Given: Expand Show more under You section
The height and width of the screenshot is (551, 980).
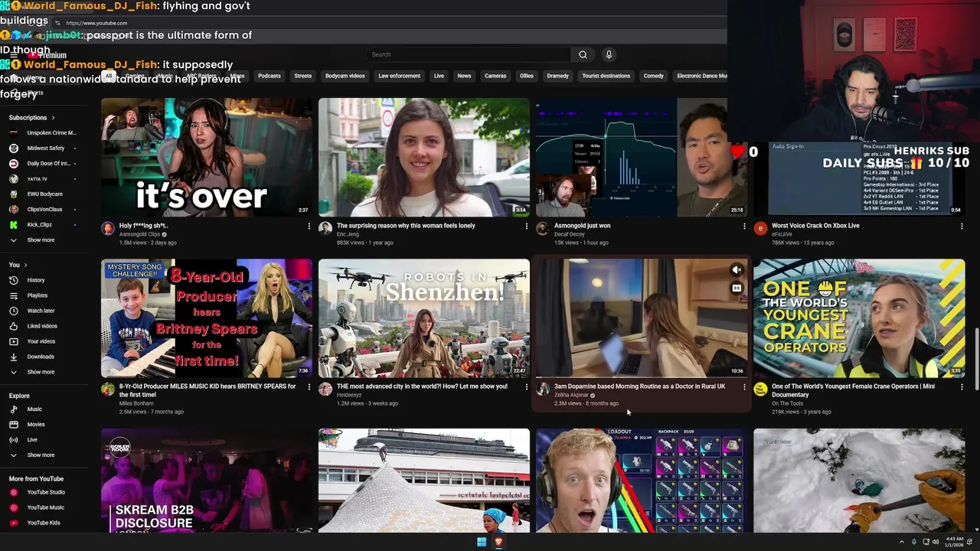Looking at the screenshot, I should (x=41, y=372).
